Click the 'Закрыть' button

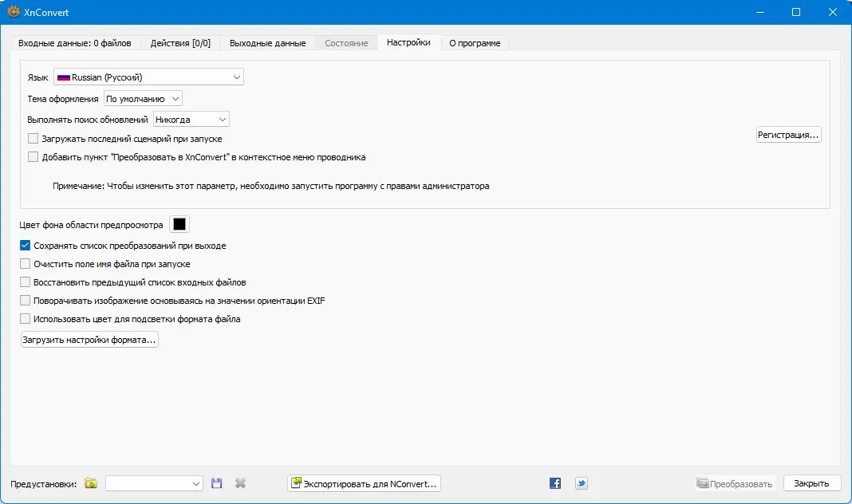812,483
